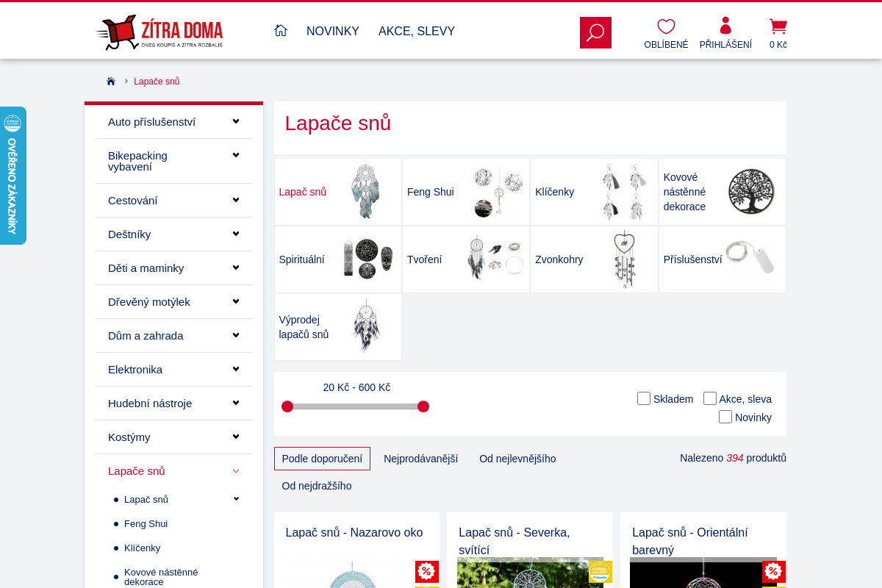The height and width of the screenshot is (588, 882).
Task: Open Elektronika sidebar category link
Action: pos(135,369)
